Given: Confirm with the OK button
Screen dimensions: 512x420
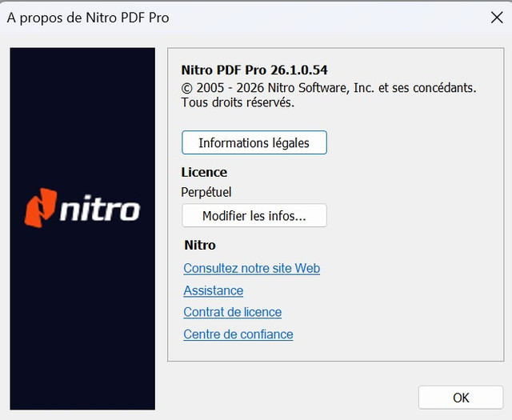Looking at the screenshot, I should [461, 398].
